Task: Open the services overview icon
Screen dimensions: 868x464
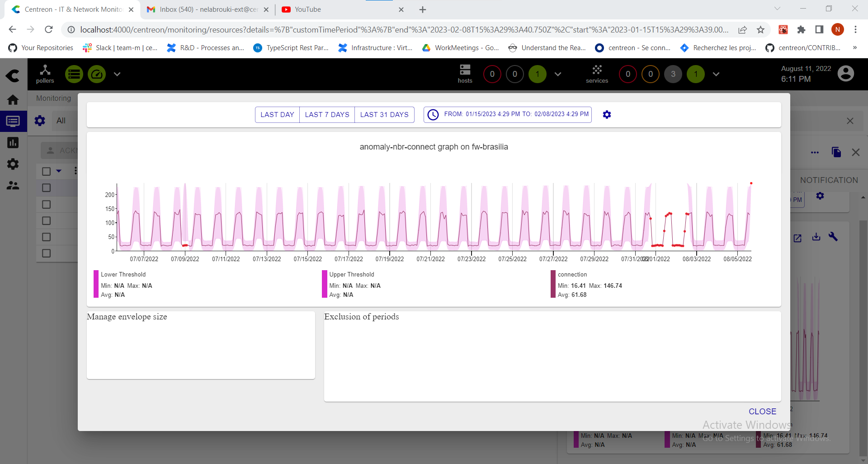Action: point(597,74)
